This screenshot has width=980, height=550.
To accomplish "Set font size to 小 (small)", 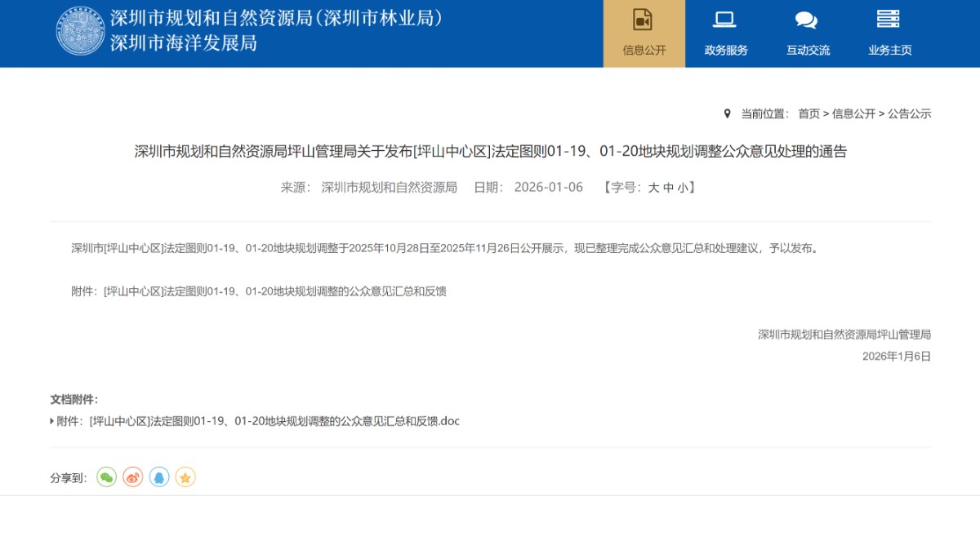I will [x=682, y=188].
